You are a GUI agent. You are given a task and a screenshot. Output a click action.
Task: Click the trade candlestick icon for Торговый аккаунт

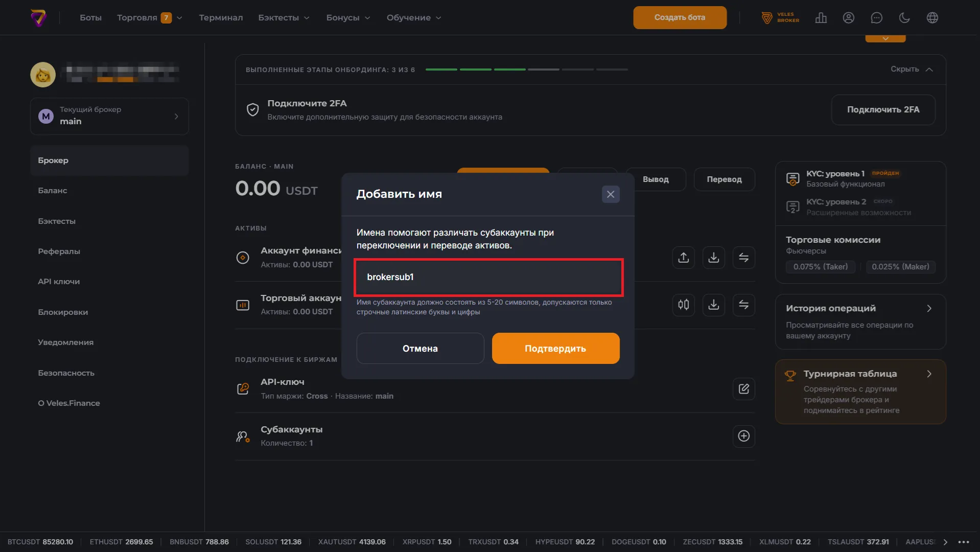coord(684,305)
